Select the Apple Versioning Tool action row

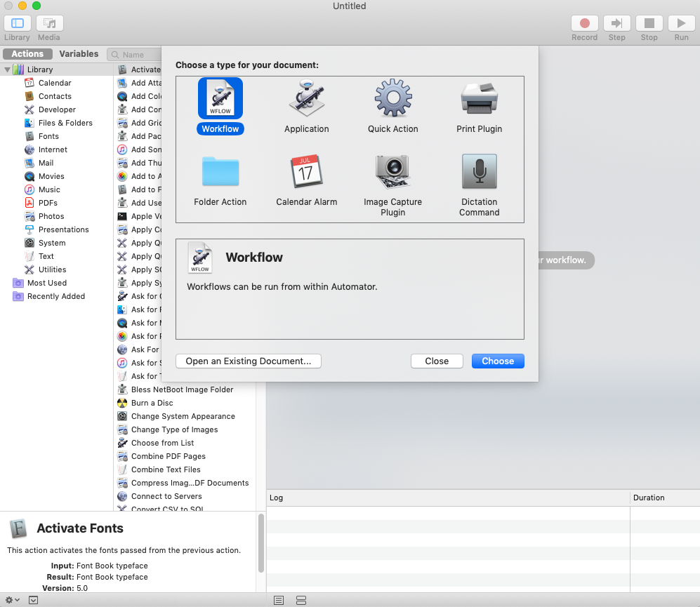point(139,216)
